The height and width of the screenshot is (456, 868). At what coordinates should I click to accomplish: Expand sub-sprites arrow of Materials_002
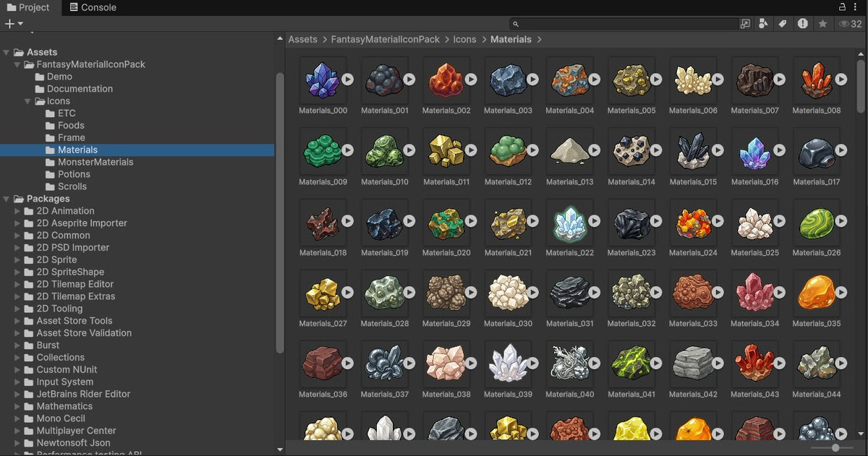(x=471, y=79)
